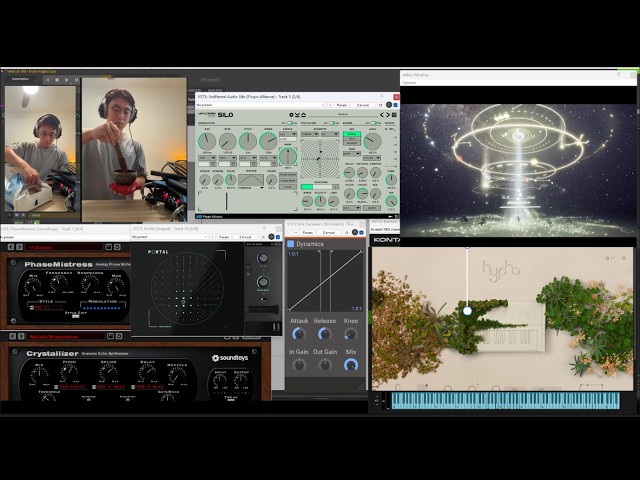Click the Pitch knob in Crystallizer
The width and height of the screenshot is (640, 480).
pyautogui.click(x=69, y=372)
